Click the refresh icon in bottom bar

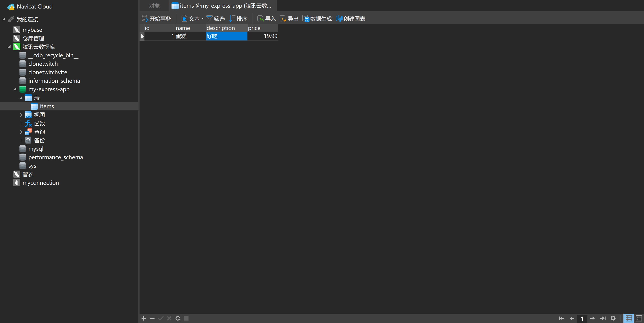coord(178,318)
